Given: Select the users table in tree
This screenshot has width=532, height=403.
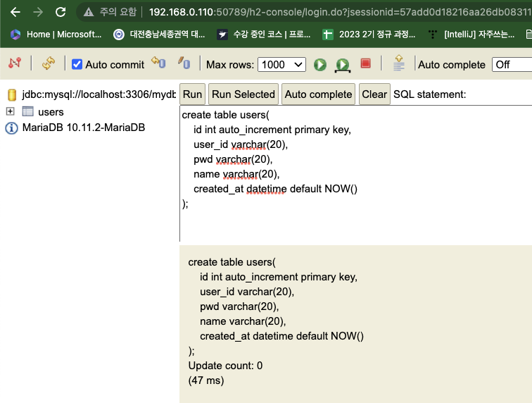Looking at the screenshot, I should point(51,112).
